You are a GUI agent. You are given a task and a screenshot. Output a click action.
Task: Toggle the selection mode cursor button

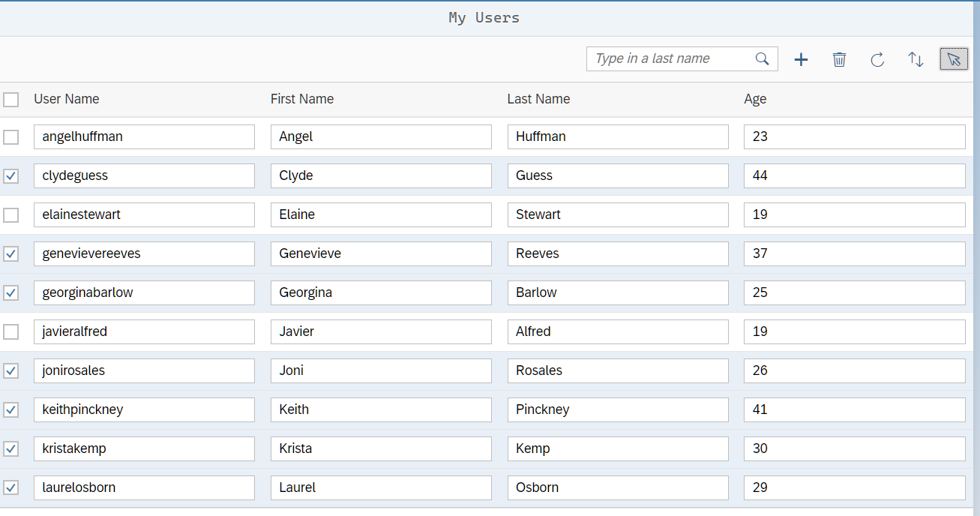coord(954,59)
